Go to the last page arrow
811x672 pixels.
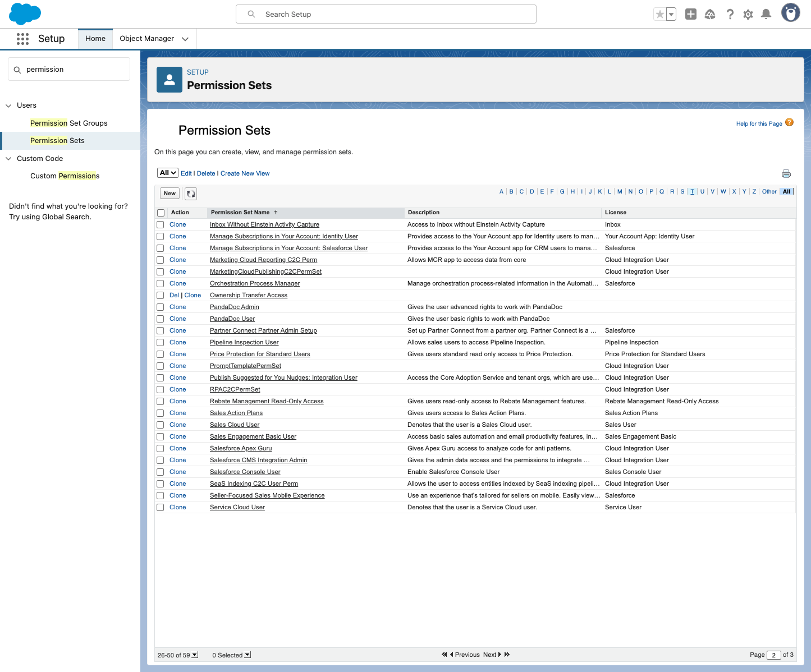point(507,655)
